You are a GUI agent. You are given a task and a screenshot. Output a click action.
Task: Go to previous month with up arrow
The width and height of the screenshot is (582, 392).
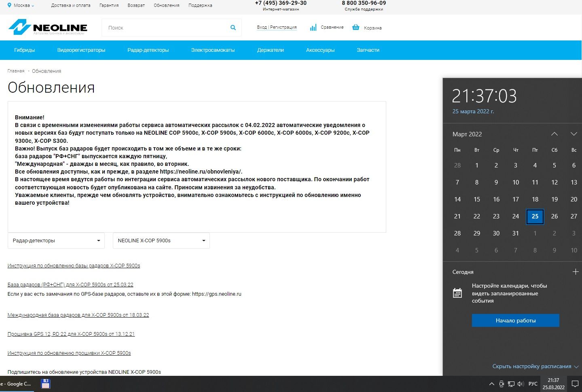(554, 134)
